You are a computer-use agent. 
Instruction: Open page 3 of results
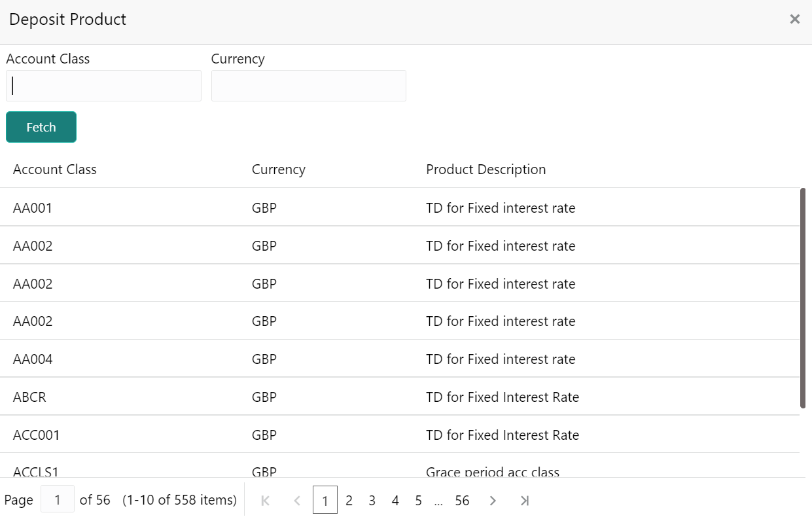[x=372, y=501]
